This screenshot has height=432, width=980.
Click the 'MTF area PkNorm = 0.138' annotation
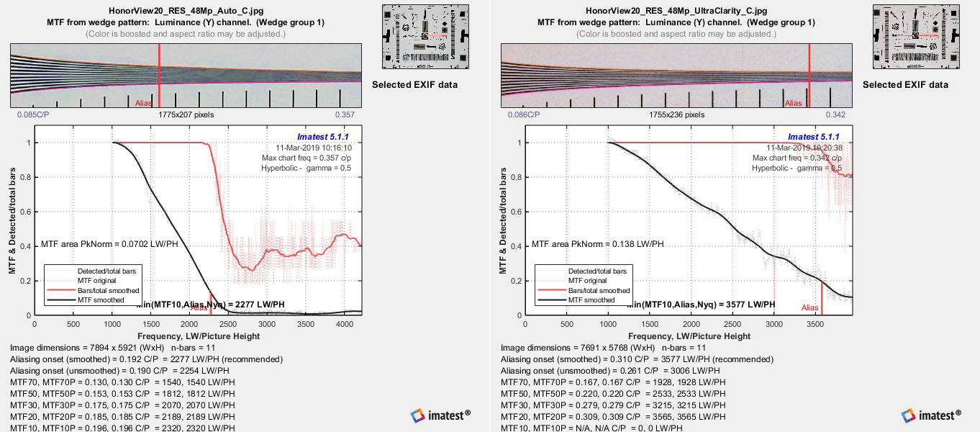(597, 244)
